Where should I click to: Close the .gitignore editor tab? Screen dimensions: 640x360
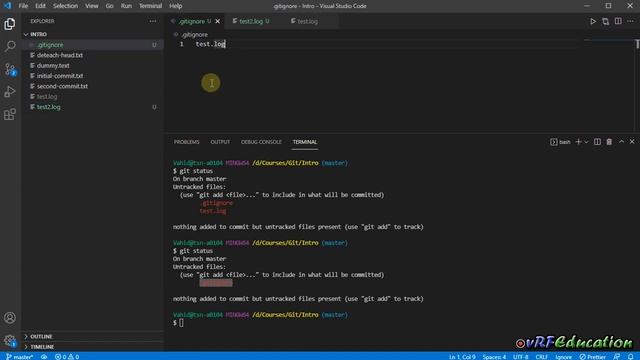click(x=218, y=21)
